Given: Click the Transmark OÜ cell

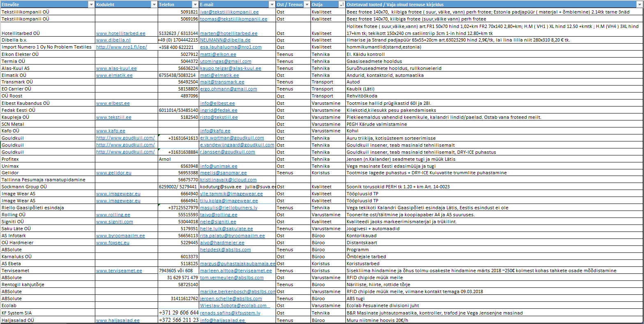Looking at the screenshot, I should coord(48,82).
